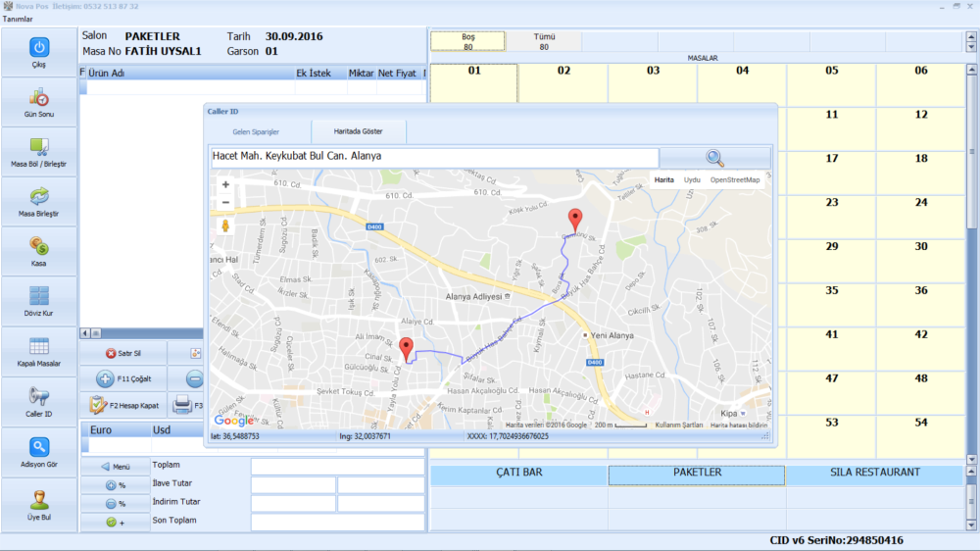Click the Üye Bul member icon
The width and height of the screenshot is (980, 551).
click(39, 500)
